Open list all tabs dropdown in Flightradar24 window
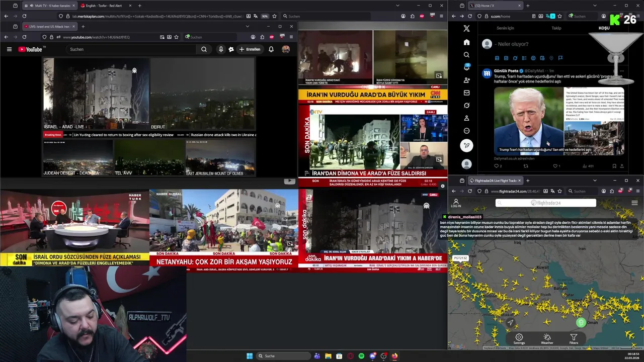644x362 pixels. 594,180
